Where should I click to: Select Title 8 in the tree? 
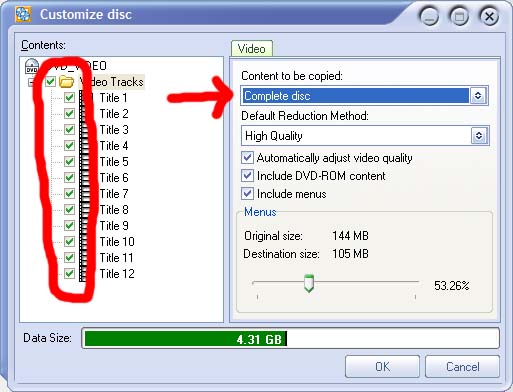(114, 210)
